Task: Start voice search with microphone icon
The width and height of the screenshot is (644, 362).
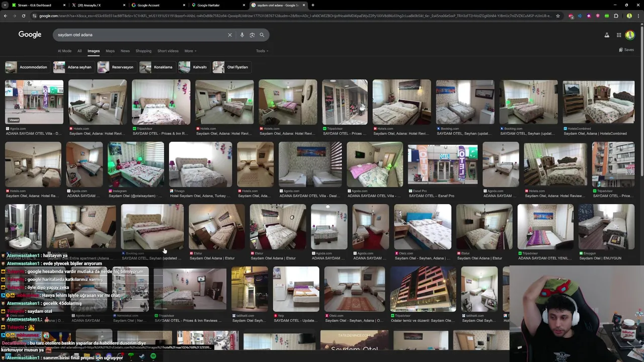Action: point(242,35)
